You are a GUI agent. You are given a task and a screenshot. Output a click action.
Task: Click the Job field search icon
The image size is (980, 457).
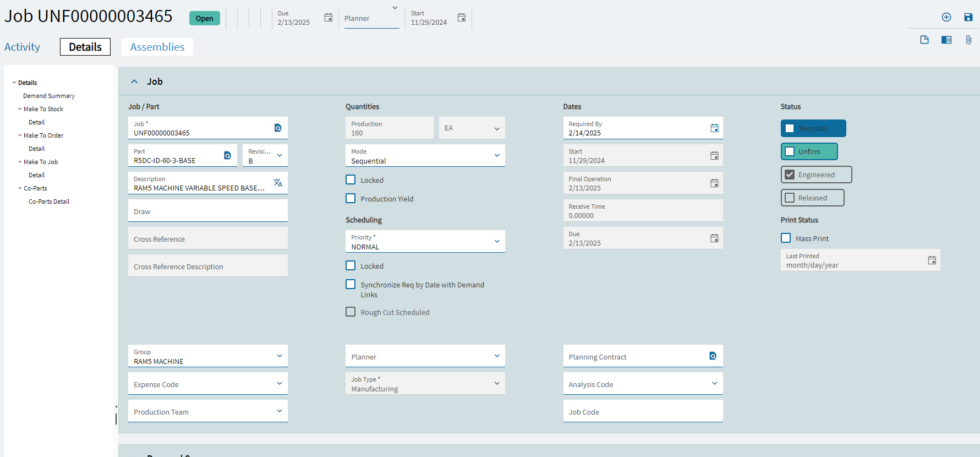click(278, 128)
